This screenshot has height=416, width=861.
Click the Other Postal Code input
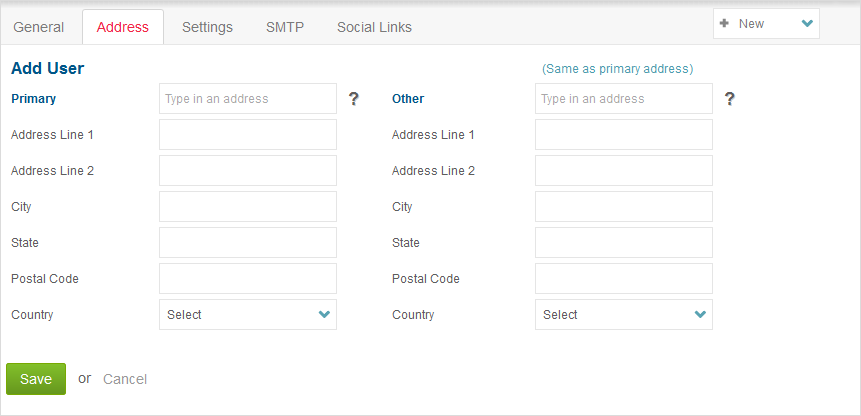624,278
